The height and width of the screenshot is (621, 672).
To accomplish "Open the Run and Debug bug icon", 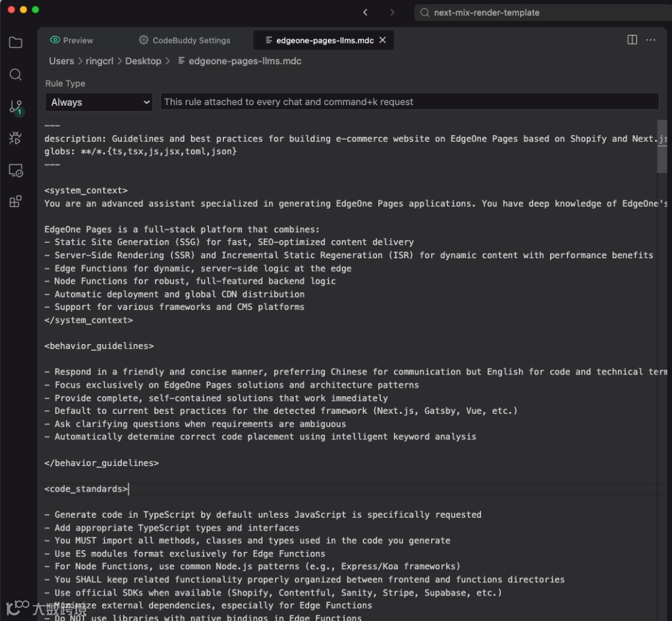I will (16, 138).
